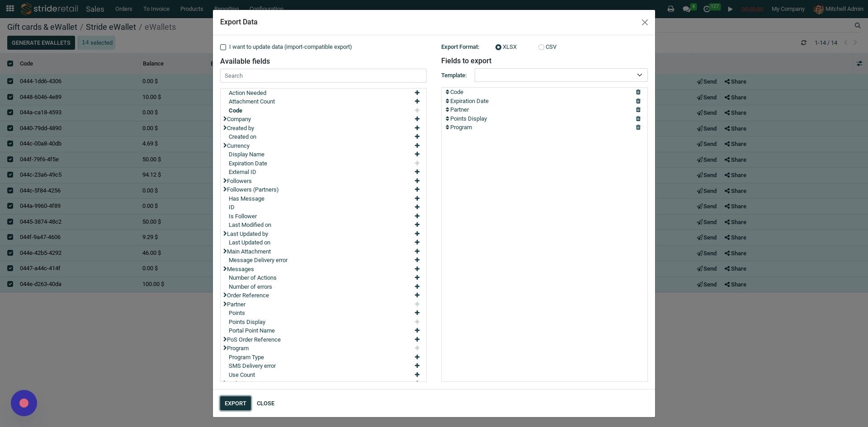The image size is (868, 427).
Task: Click the Export button
Action: (236, 404)
